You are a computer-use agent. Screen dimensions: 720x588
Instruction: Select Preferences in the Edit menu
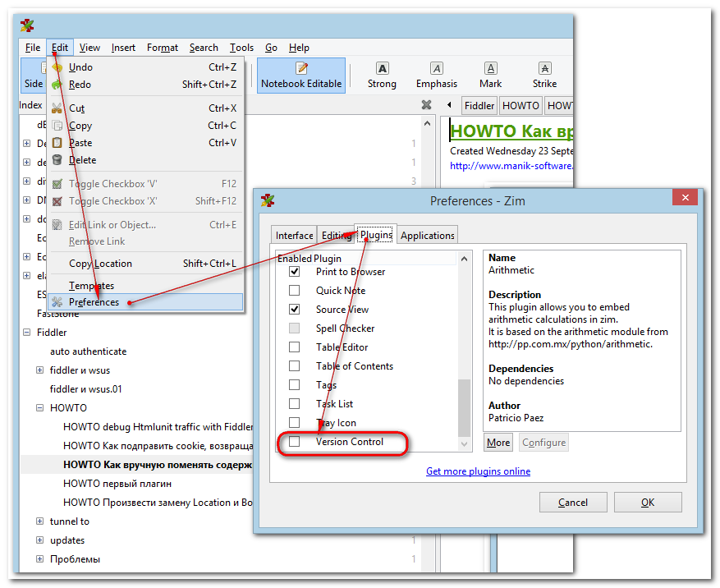pyautogui.click(x=94, y=302)
